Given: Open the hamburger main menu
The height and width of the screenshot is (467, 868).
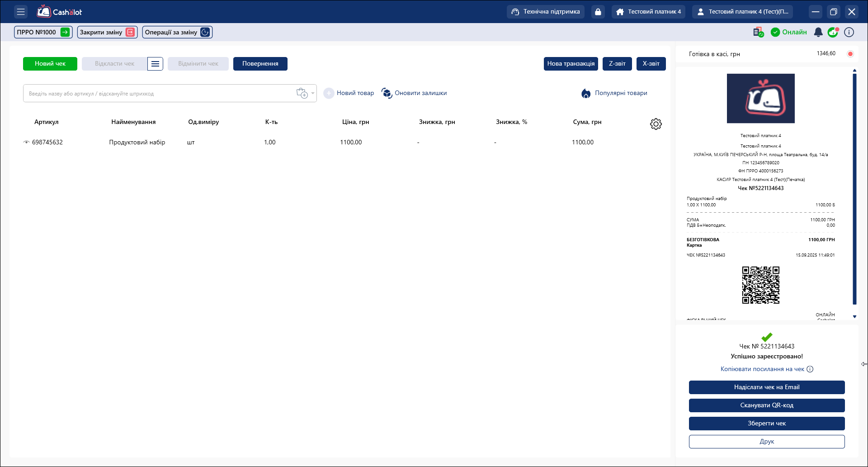Looking at the screenshot, I should pos(21,12).
